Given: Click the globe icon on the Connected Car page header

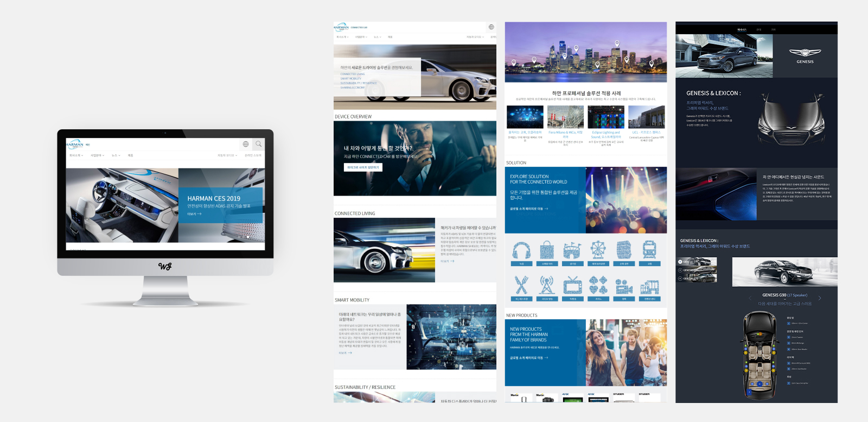Looking at the screenshot, I should [x=491, y=27].
